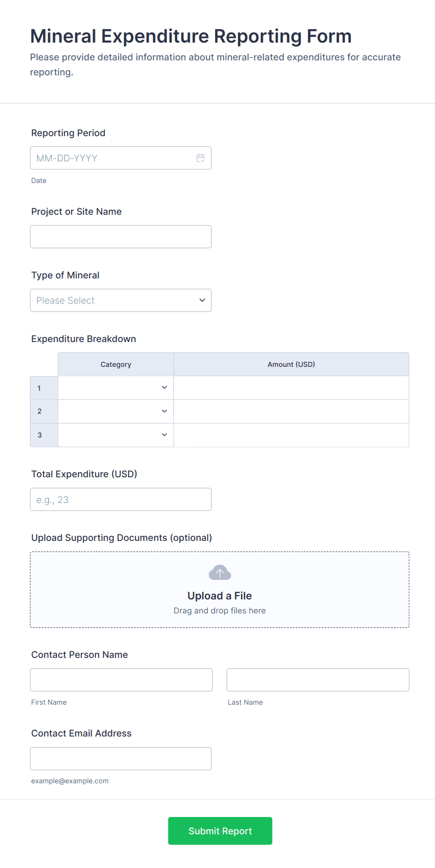435x868 pixels.
Task: Focus the Project or Site Name field
Action: point(121,237)
